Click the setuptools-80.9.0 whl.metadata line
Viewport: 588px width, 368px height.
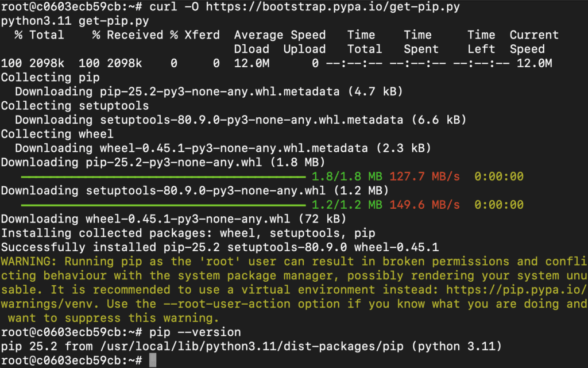coord(241,120)
